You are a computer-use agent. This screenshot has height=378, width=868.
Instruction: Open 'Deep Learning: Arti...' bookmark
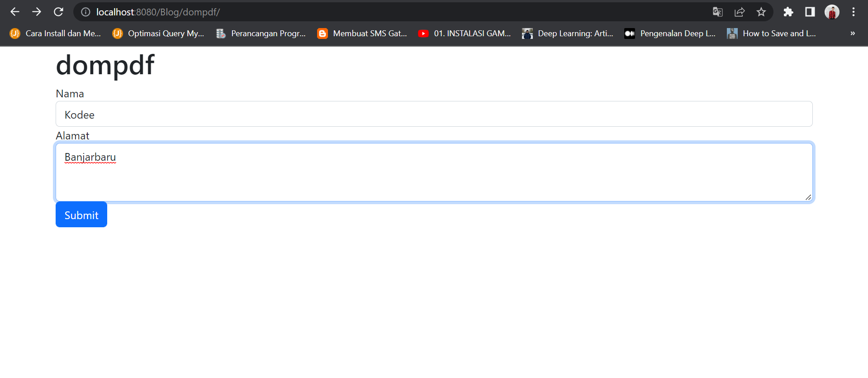pyautogui.click(x=568, y=33)
